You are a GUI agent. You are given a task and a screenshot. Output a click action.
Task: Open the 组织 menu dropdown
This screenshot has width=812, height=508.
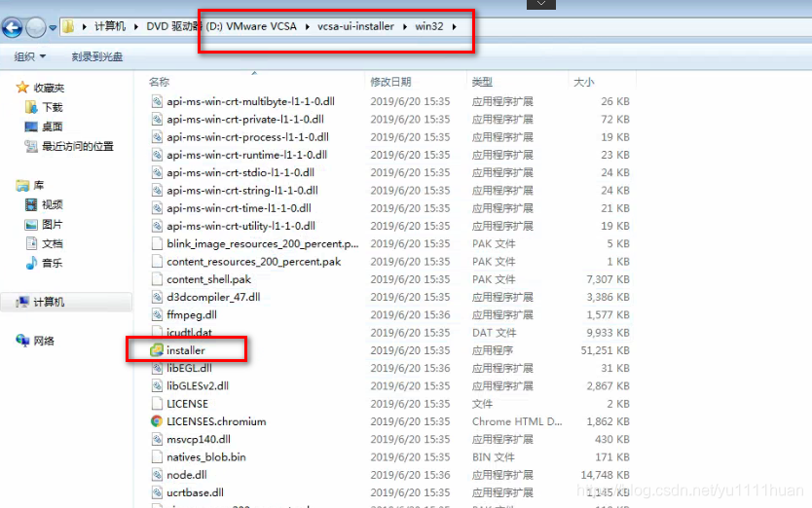29,56
